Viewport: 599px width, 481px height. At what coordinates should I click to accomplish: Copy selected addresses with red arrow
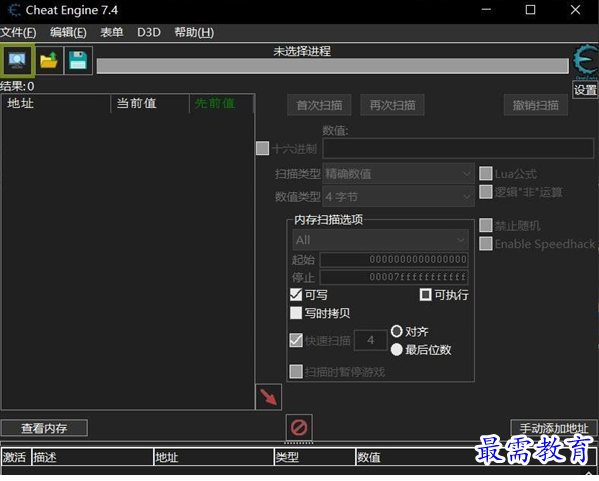269,397
